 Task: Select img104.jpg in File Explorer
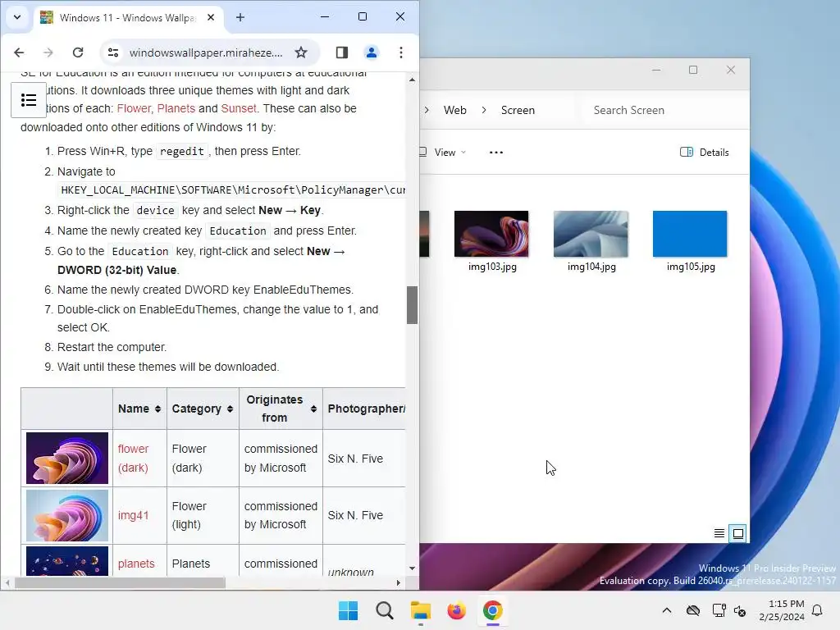click(591, 242)
